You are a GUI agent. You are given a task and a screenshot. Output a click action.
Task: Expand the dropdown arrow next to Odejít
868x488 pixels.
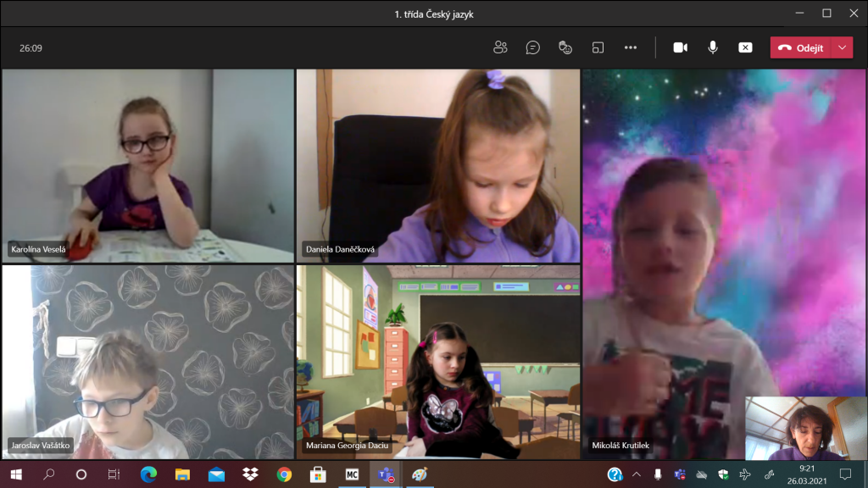[x=842, y=47]
